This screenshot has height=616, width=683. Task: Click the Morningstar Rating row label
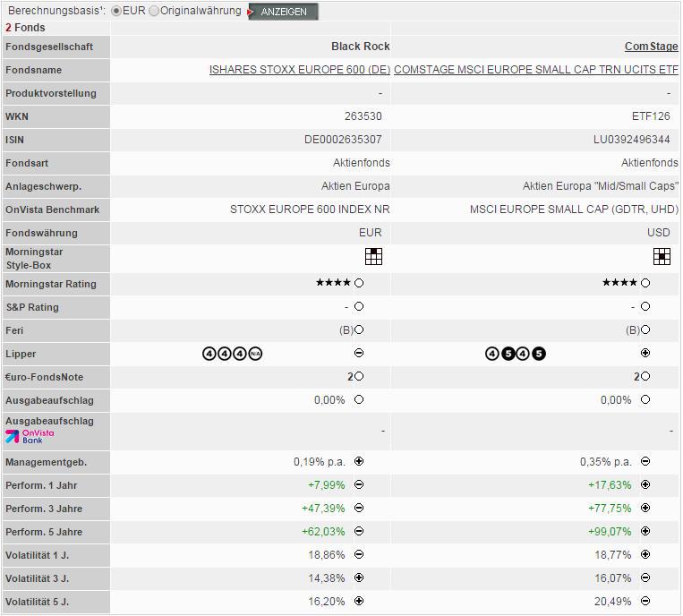click(50, 284)
